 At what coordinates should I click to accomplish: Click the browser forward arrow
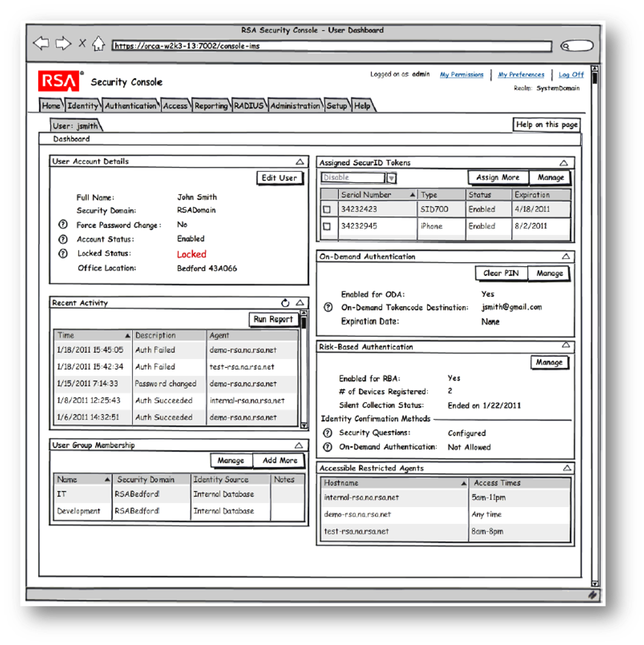click(x=63, y=43)
